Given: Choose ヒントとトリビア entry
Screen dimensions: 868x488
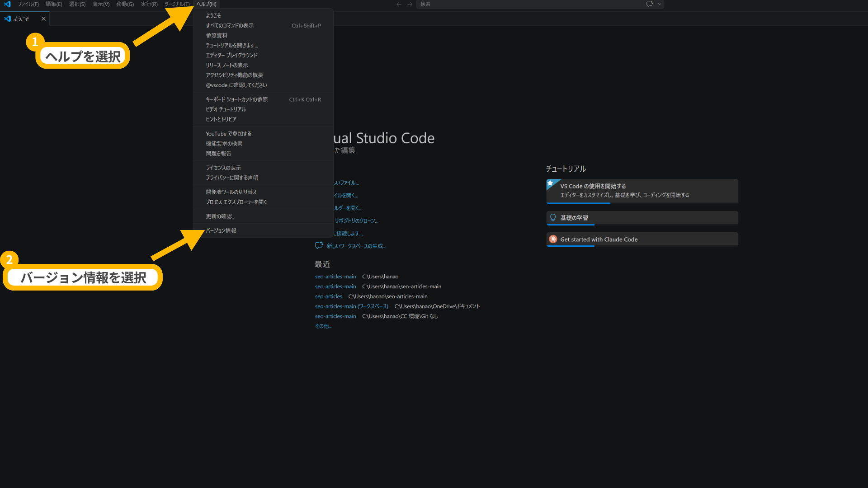Looking at the screenshot, I should [x=263, y=119].
